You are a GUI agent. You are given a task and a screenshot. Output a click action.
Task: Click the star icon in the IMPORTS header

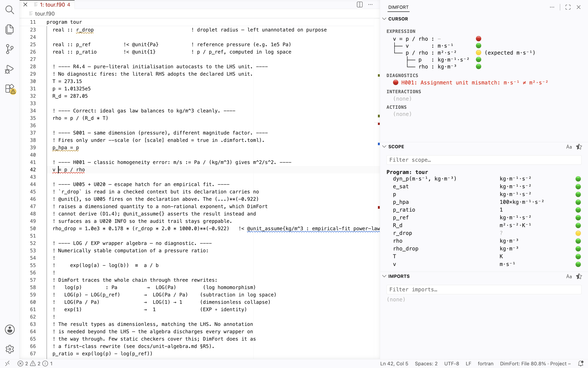click(x=579, y=276)
